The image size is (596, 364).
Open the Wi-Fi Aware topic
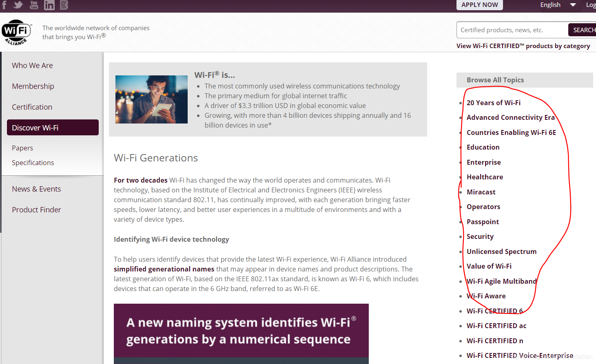pos(486,296)
